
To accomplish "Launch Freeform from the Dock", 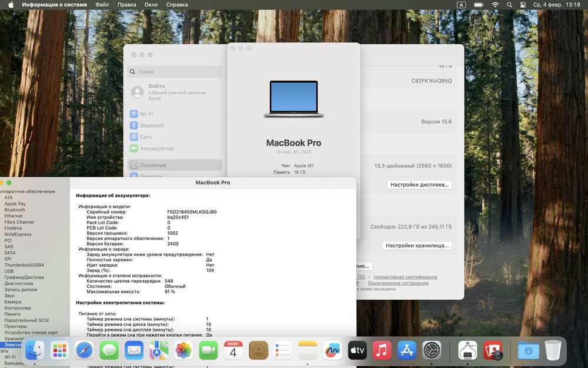I will [x=332, y=351].
